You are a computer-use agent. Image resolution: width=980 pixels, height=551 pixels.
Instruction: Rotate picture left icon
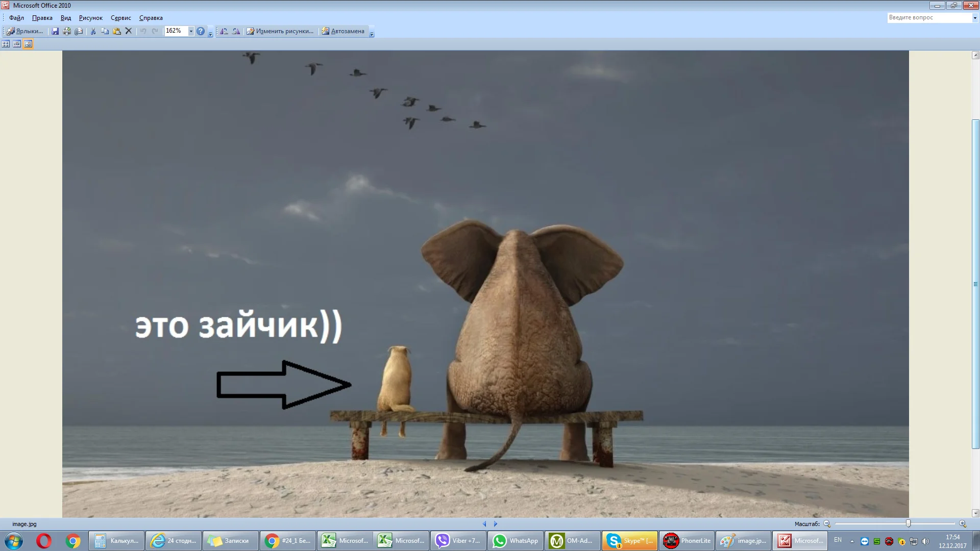coord(224,31)
